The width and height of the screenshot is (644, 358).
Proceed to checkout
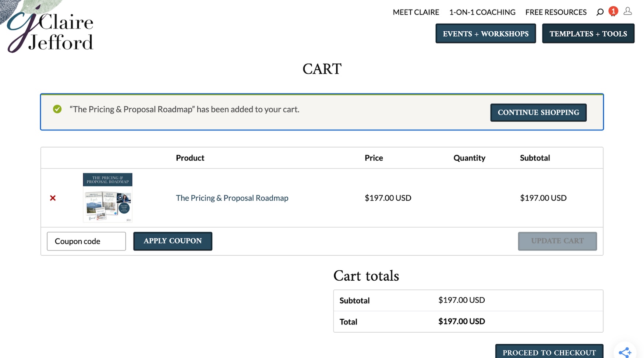[549, 352]
